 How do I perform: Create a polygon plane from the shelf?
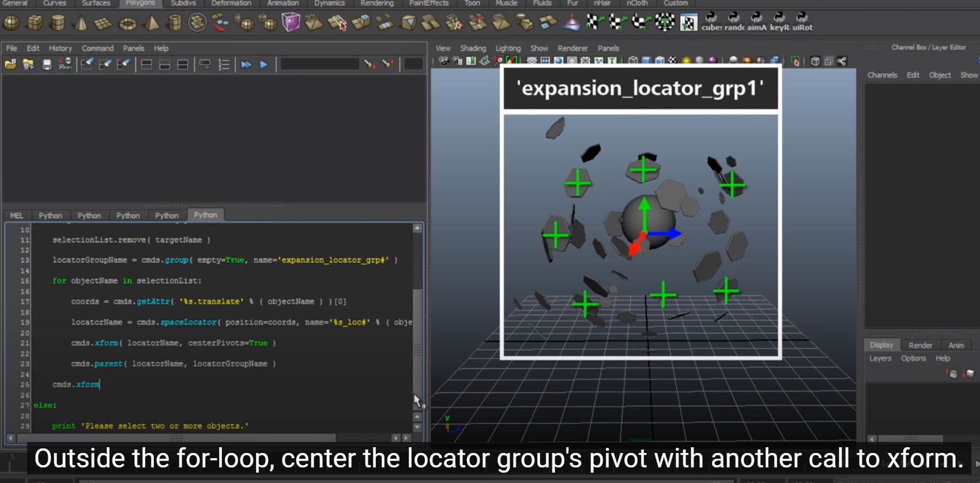tap(103, 23)
